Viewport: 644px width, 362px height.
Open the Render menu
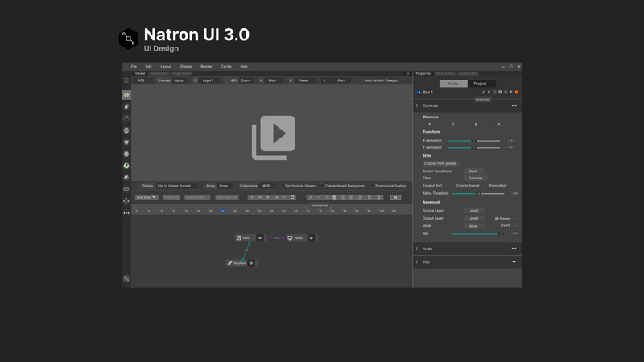tap(206, 67)
